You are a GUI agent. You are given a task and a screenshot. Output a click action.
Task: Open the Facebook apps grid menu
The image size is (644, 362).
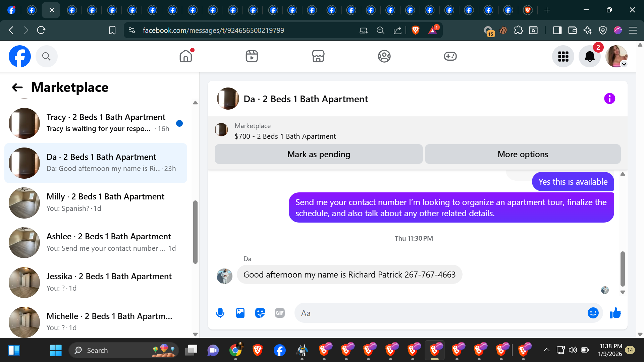click(563, 56)
